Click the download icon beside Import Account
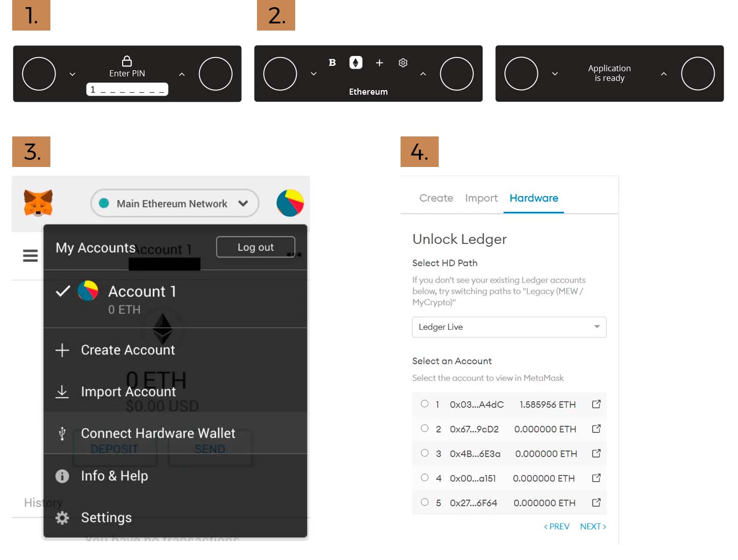 62,391
